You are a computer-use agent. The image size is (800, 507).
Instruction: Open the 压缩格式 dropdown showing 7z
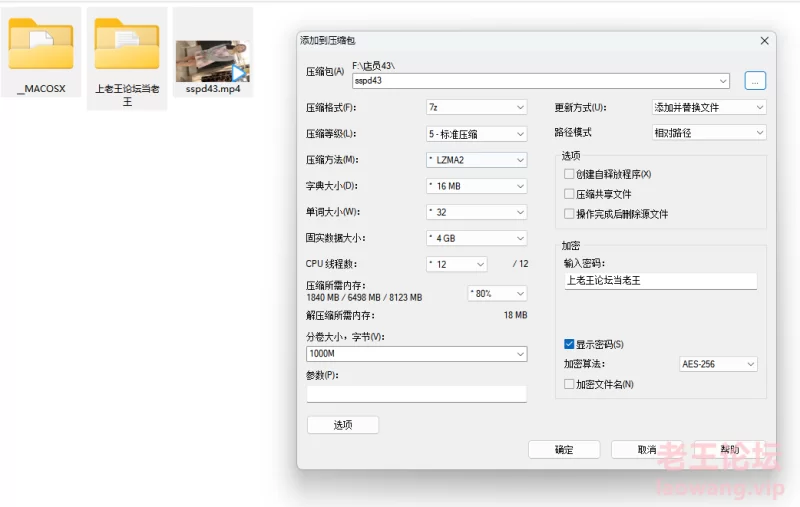[x=476, y=107]
